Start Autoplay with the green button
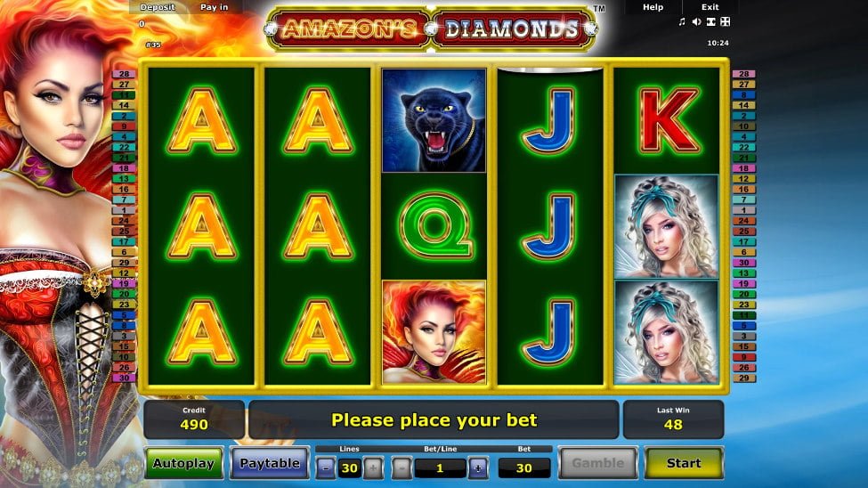This screenshot has width=868, height=488. pos(183,463)
